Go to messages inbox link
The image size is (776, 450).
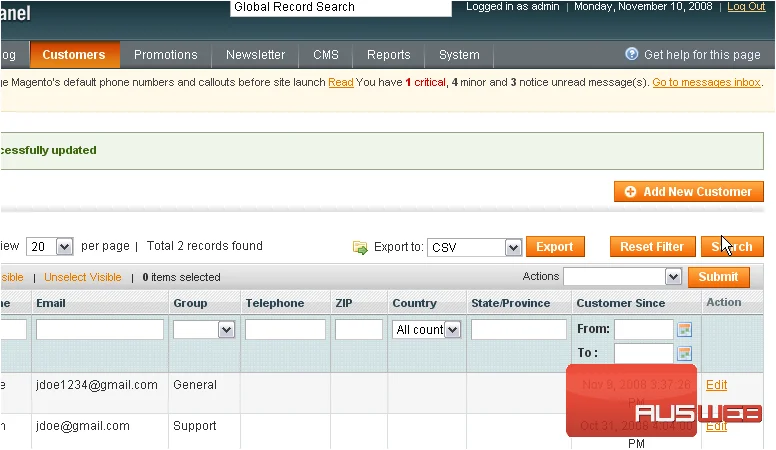point(706,82)
